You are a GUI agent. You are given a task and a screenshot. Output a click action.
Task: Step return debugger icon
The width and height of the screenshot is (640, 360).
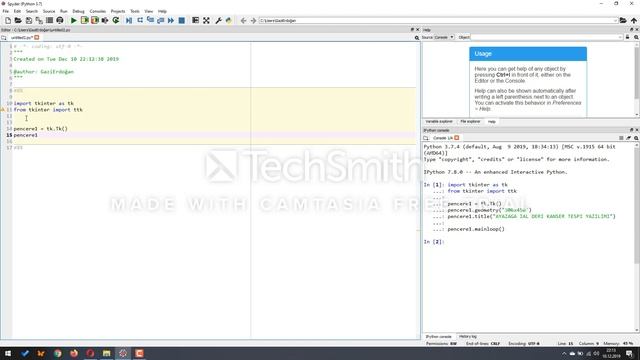tap(160, 20)
